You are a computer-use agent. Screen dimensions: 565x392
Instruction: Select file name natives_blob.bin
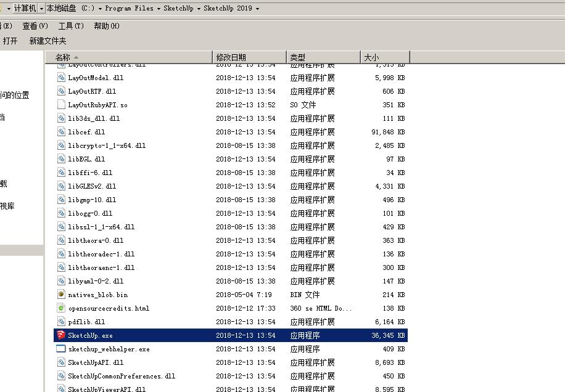tap(97, 295)
